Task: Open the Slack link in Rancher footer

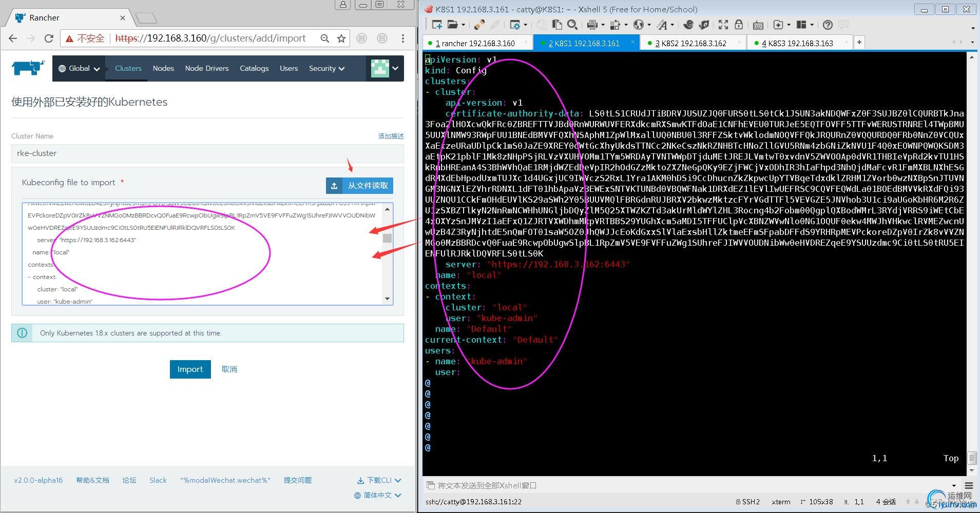Action: 158,480
